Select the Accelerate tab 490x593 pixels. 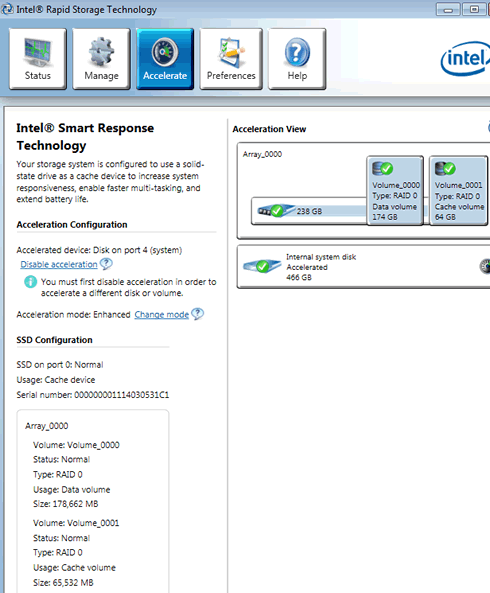pos(165,59)
